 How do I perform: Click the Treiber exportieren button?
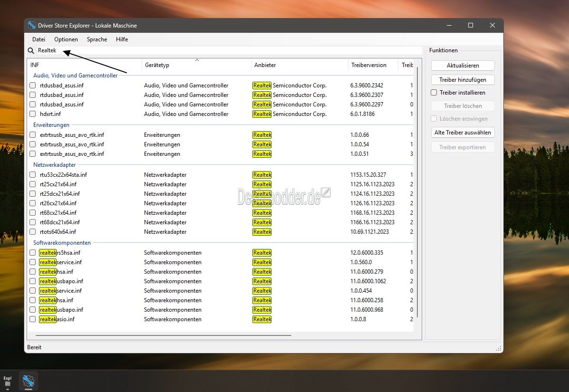pos(463,147)
